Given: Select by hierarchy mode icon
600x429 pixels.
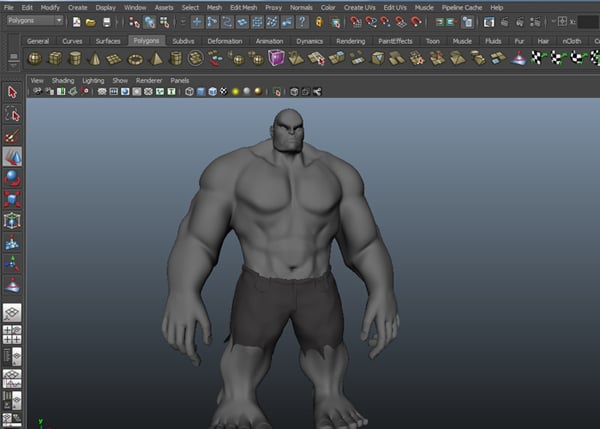Looking at the screenshot, I should pos(134,23).
